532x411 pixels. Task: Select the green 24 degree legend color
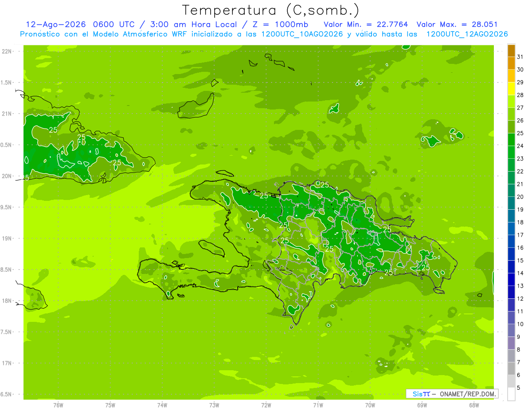pos(511,140)
